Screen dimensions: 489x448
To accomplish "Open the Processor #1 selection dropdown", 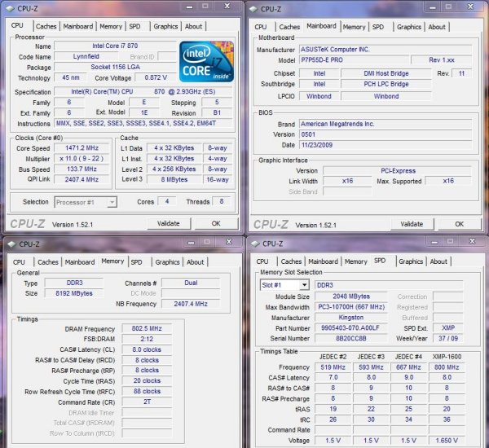I will pos(86,202).
